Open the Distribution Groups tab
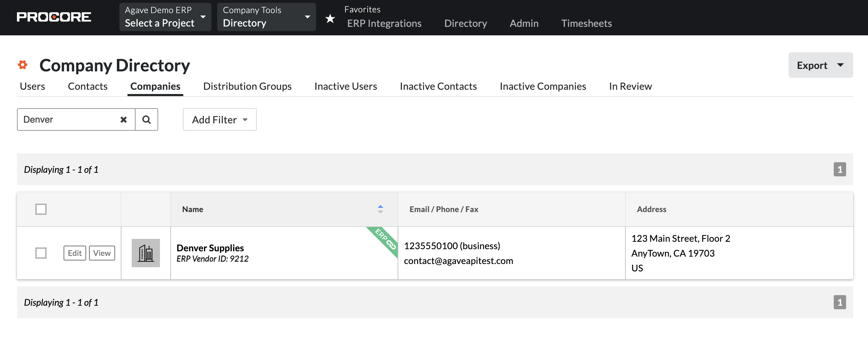 [x=248, y=86]
